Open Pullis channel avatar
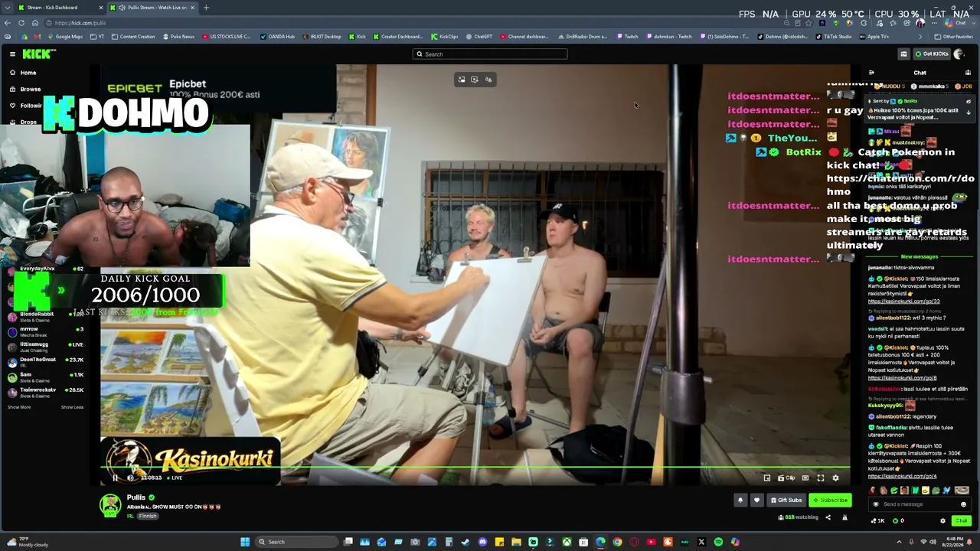This screenshot has height=551, width=980. pos(111,504)
